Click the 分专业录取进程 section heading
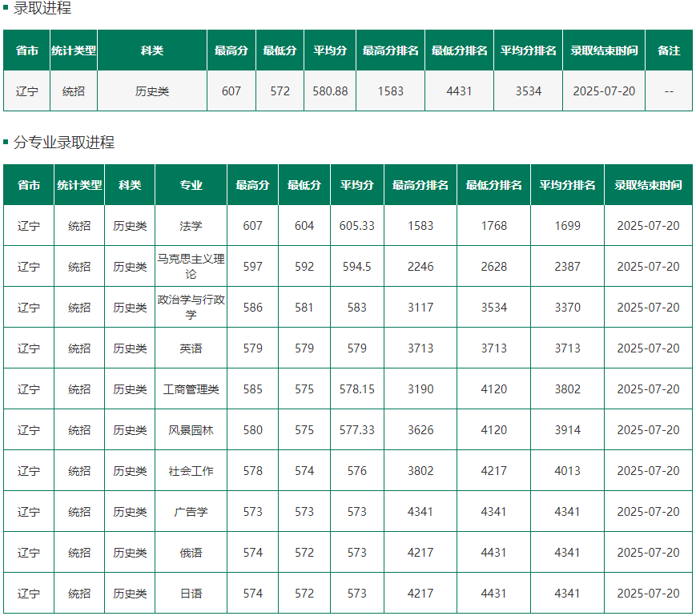 pyautogui.click(x=64, y=142)
